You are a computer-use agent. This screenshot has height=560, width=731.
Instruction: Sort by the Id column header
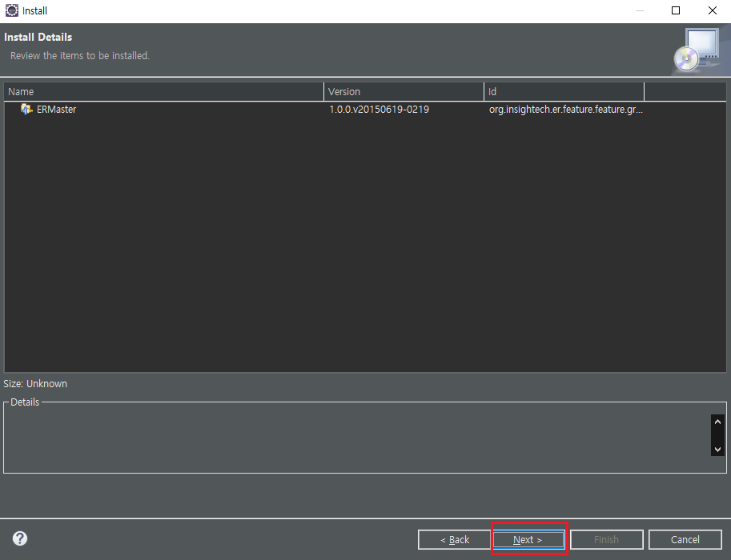[x=564, y=92]
